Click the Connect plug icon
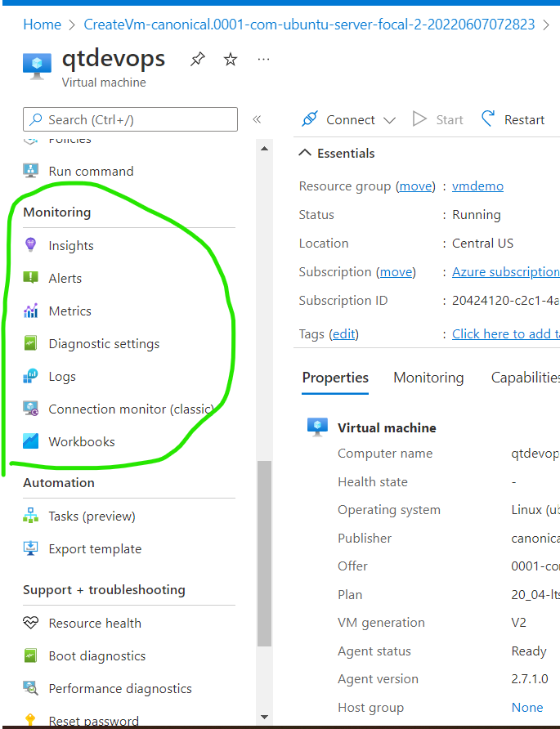Screen dimensions: 560x729 tap(310, 119)
